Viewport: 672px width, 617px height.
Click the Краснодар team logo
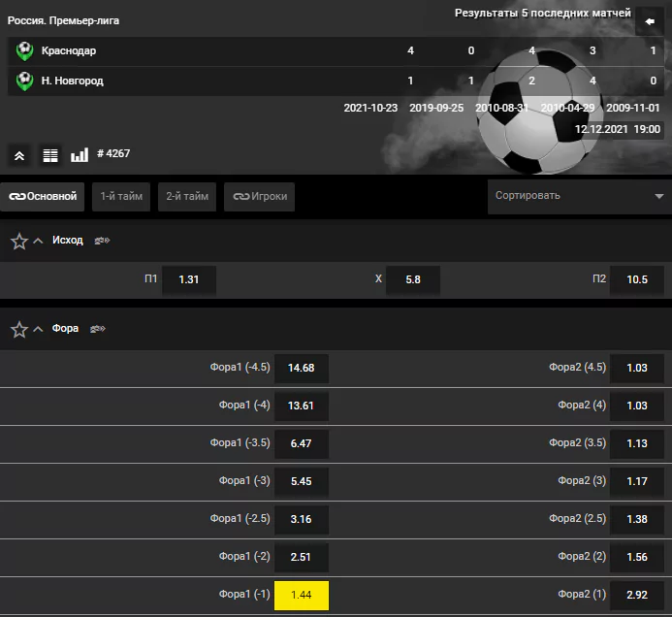point(24,51)
